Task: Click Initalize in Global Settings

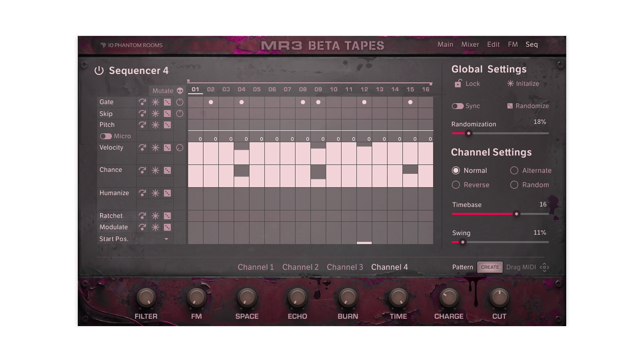Action: pos(523,83)
